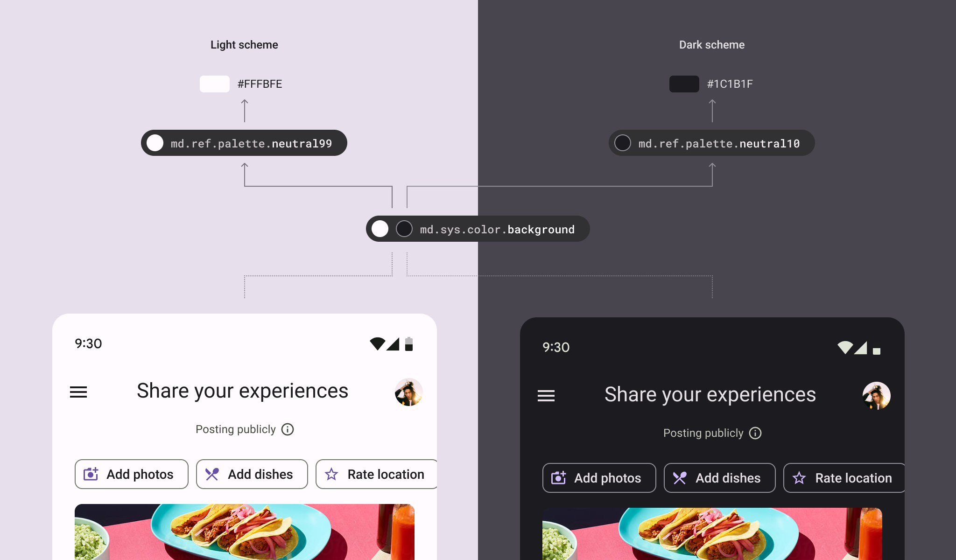Select the Rate location chip in light mockup
The image size is (956, 560).
376,474
